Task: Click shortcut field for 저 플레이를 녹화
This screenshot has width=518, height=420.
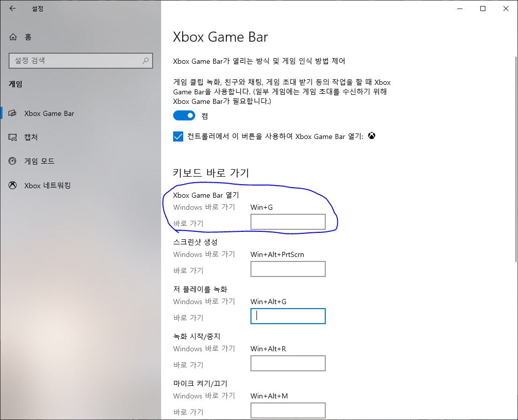Action: (288, 316)
